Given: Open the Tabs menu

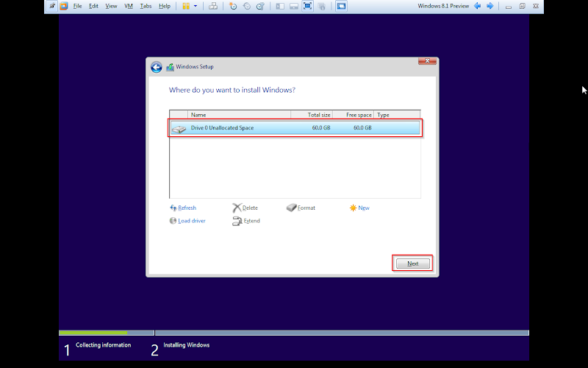Looking at the screenshot, I should [x=146, y=6].
